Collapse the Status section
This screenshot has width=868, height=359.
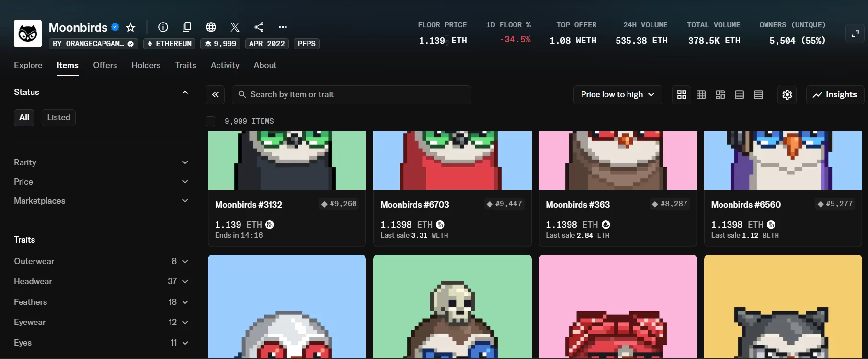(185, 92)
